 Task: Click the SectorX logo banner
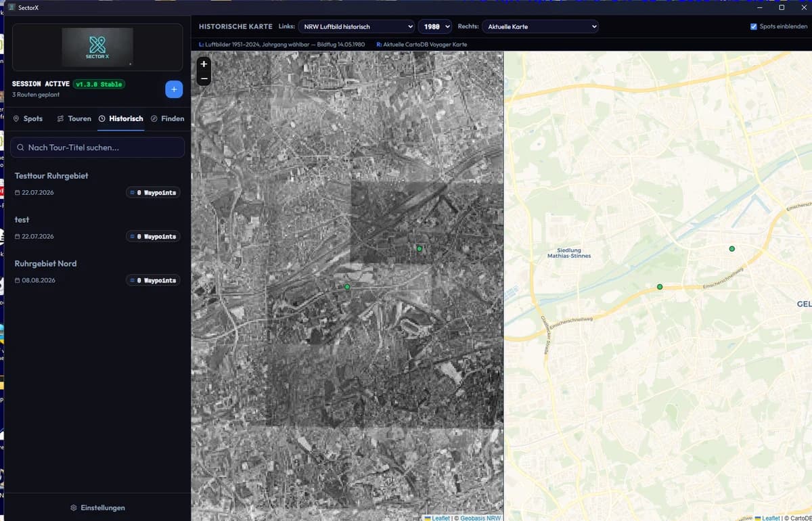[x=97, y=47]
